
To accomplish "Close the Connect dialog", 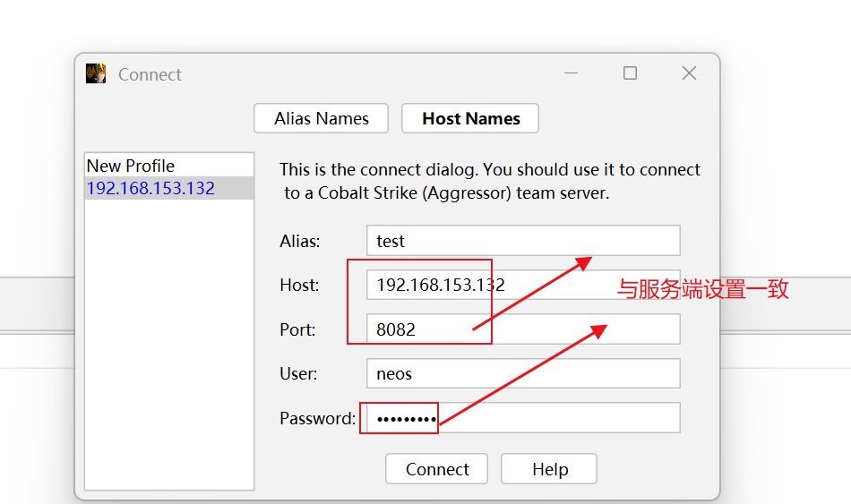I will coord(689,73).
